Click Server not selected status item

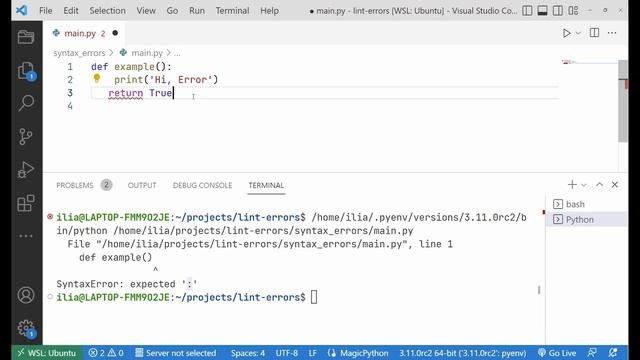point(176,353)
